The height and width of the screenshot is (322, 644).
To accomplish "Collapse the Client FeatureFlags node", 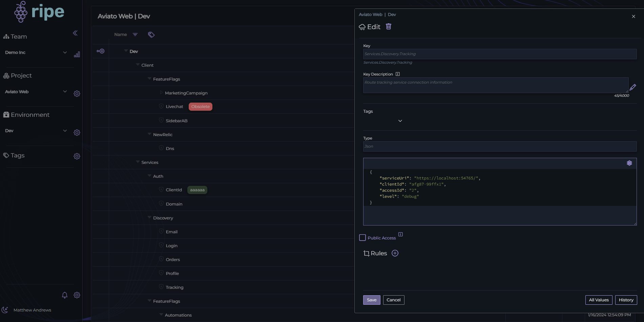I will (x=149, y=79).
